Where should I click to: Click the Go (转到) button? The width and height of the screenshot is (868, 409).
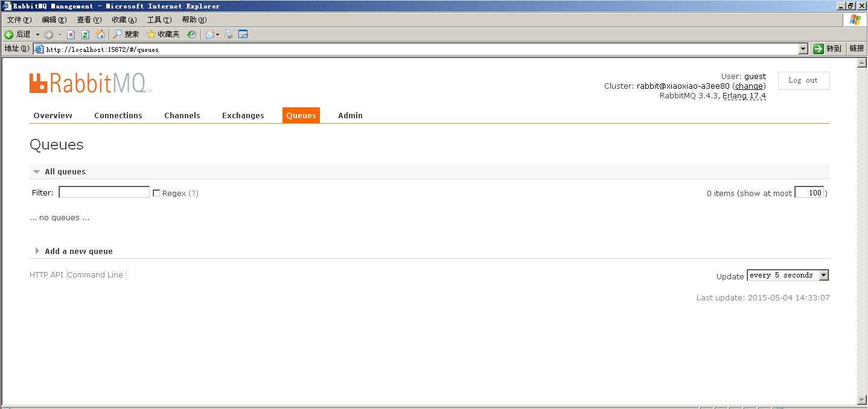pyautogui.click(x=828, y=49)
